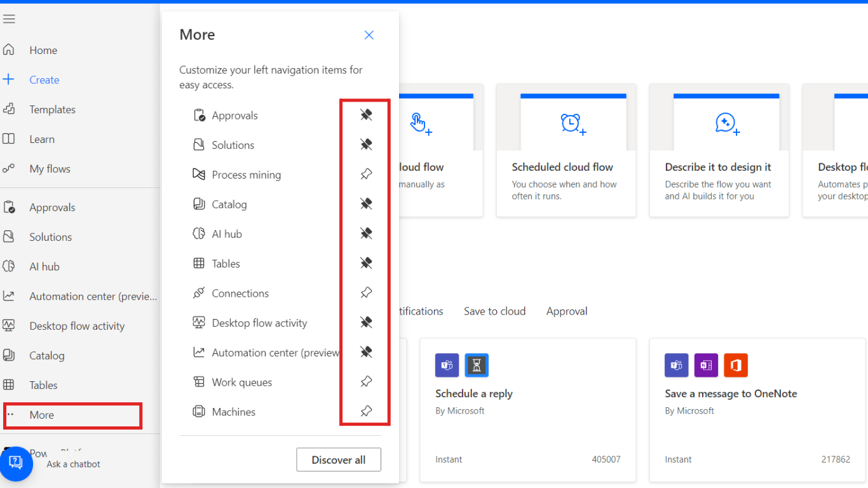The image size is (868, 488).
Task: Click the Desktop flow activity icon in sidebar
Action: point(8,326)
